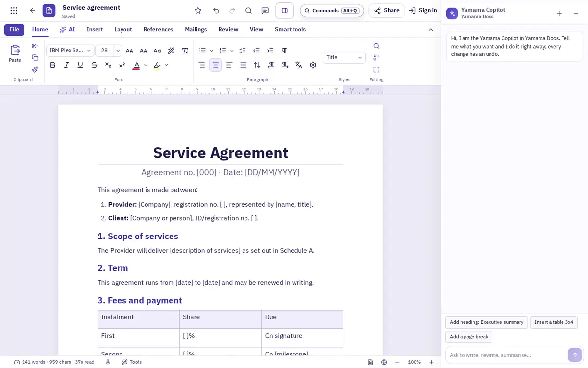
Task: Open the font color dropdown arrow
Action: click(146, 65)
